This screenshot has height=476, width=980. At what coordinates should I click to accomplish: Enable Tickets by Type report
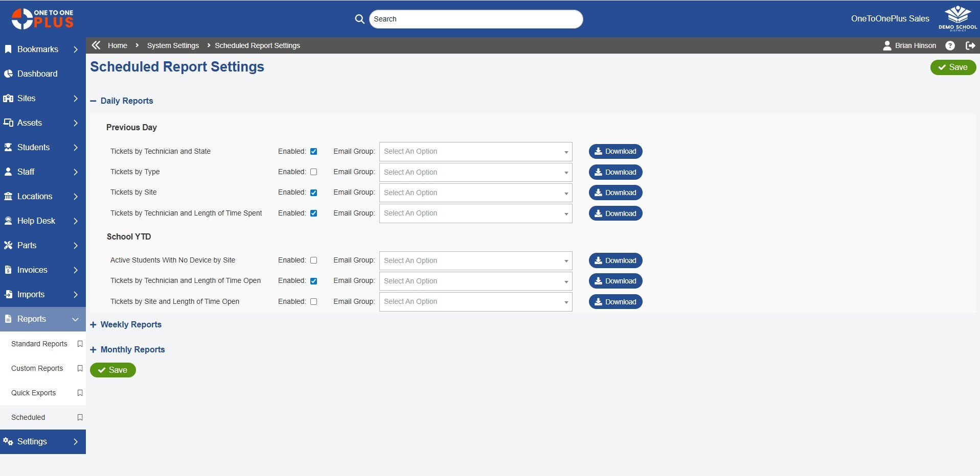click(313, 172)
